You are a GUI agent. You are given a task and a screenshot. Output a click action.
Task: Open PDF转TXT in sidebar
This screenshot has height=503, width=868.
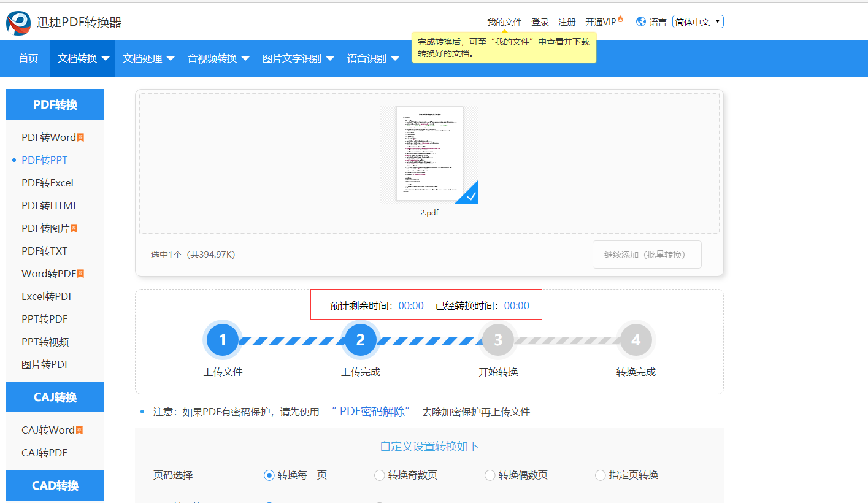coord(44,251)
